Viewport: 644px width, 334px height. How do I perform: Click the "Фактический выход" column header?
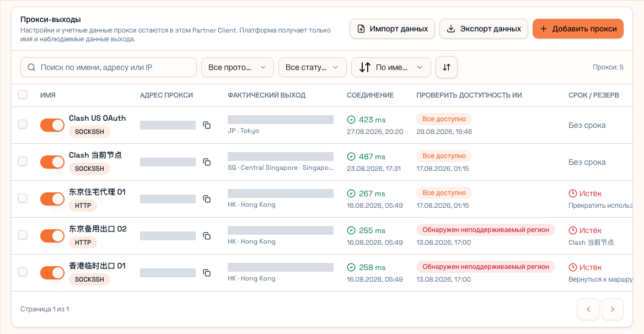[x=266, y=95]
